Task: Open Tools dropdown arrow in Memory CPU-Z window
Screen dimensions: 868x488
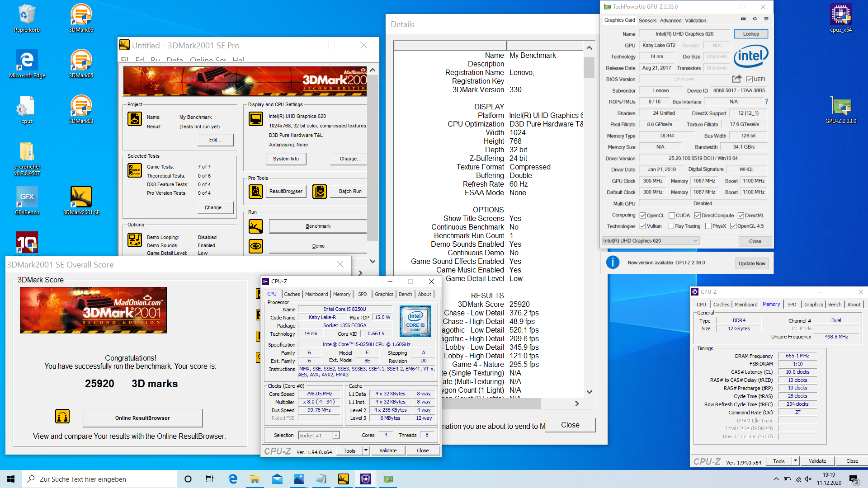Action: click(x=795, y=461)
